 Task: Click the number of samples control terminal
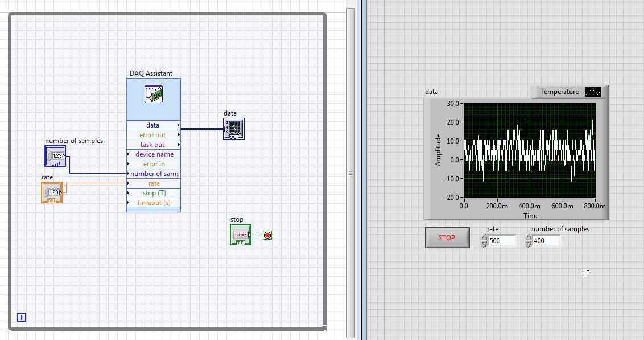(x=55, y=156)
